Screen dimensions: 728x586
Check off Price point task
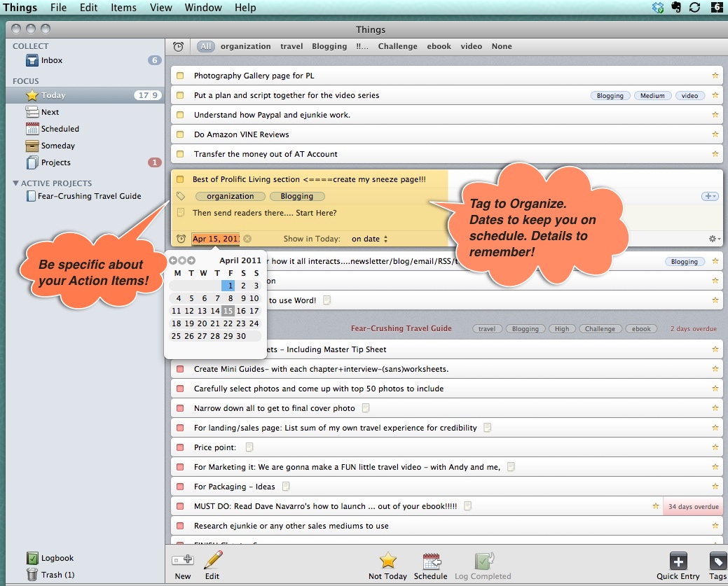(x=180, y=447)
